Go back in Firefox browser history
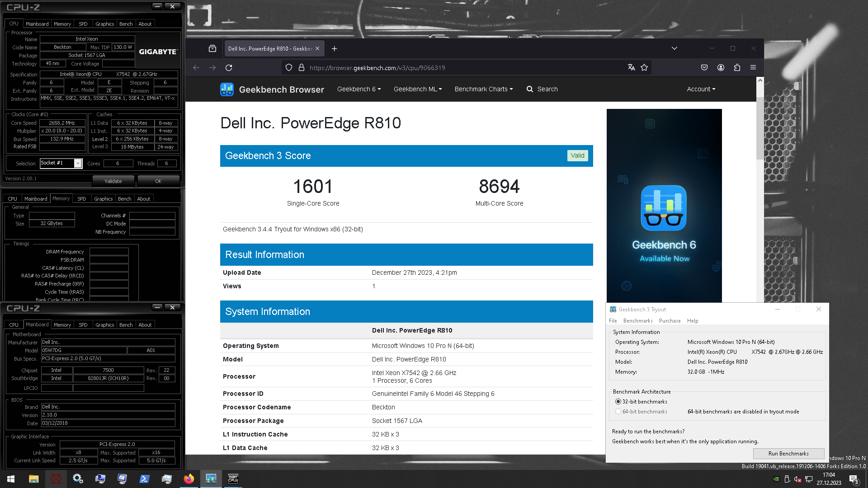868x488 pixels. tap(196, 68)
